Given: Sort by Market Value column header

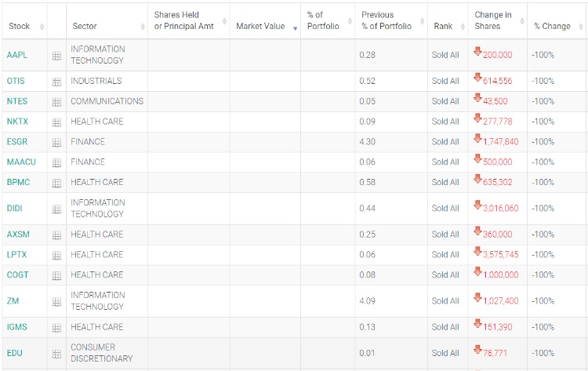Looking at the screenshot, I should click(x=265, y=21).
